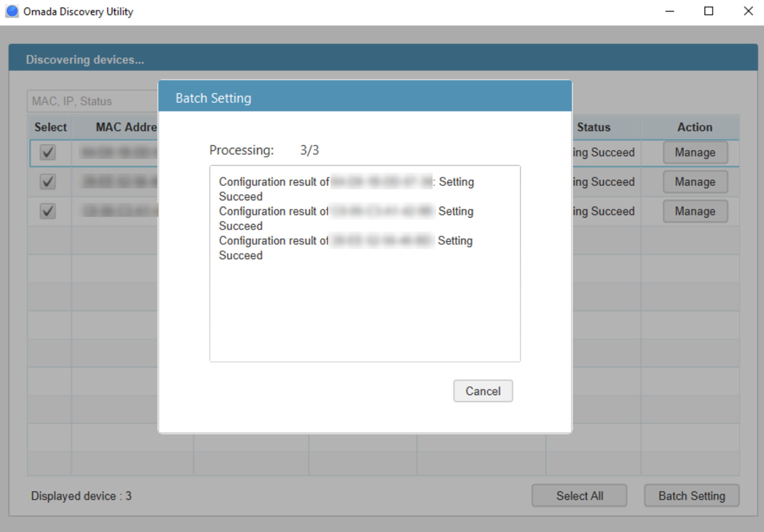Click the second Configuration result line

tap(346, 218)
